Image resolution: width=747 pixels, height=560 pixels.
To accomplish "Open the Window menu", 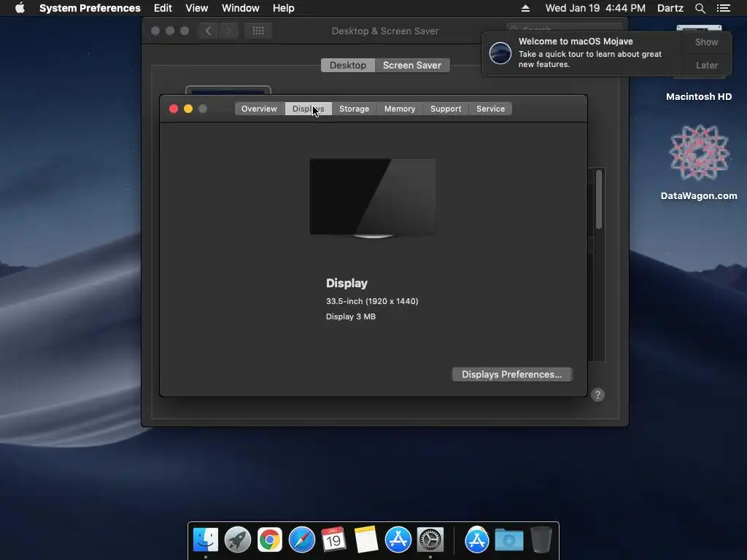I will coord(241,8).
